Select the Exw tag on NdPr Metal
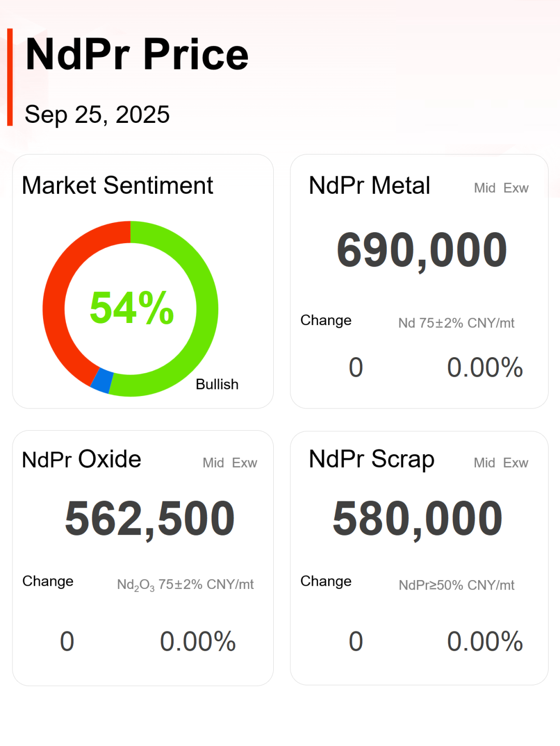The width and height of the screenshot is (560, 746). point(516,188)
